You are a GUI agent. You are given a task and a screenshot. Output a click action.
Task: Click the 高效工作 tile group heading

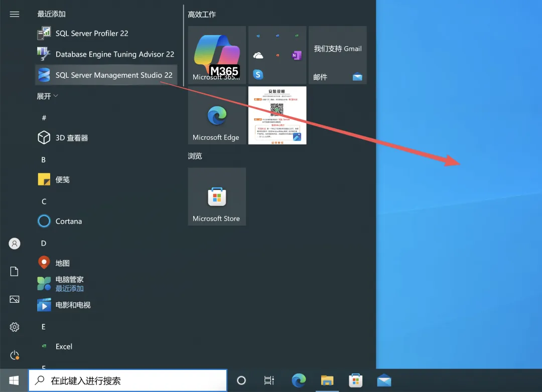tap(202, 15)
